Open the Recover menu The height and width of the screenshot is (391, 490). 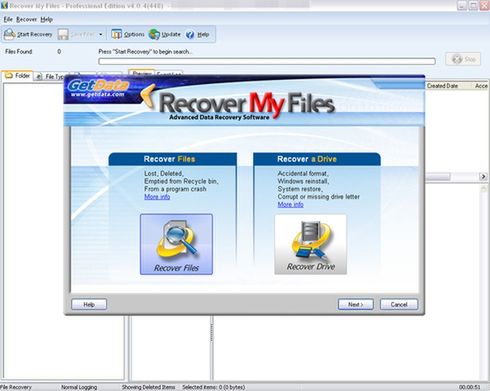pyautogui.click(x=26, y=19)
